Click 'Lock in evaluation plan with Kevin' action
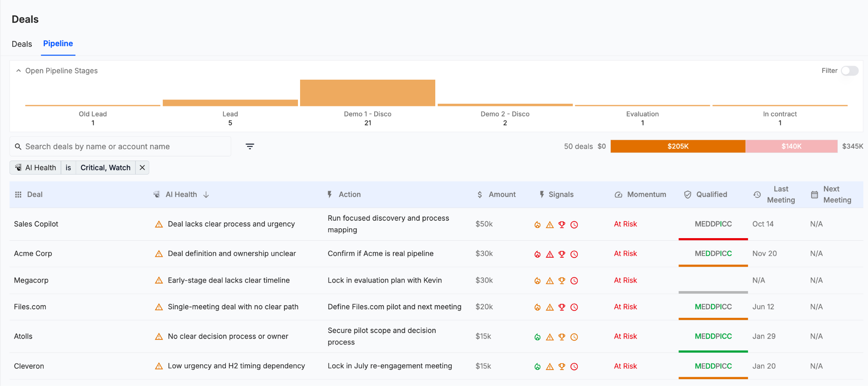Screen dimensions: 868x386 click(x=385, y=280)
